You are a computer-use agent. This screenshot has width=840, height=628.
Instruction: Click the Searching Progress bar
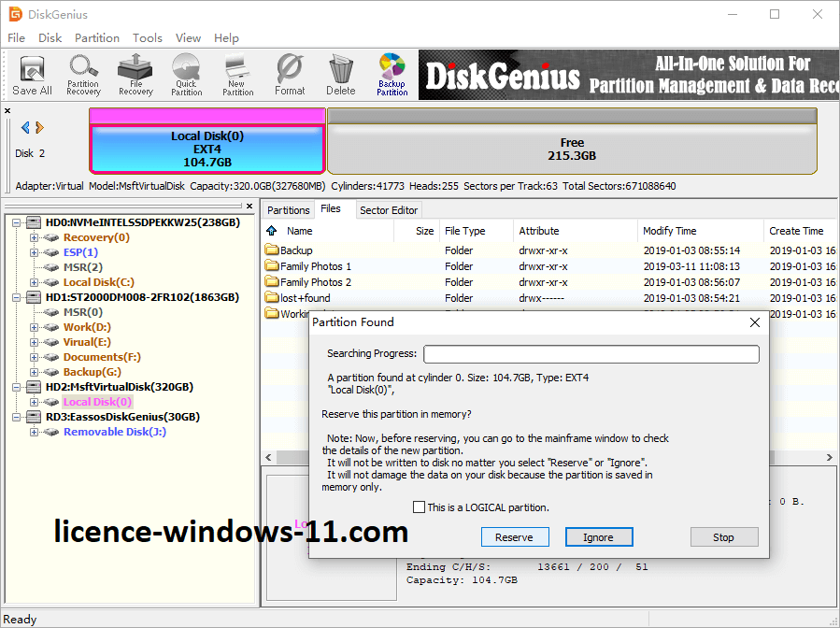[591, 354]
